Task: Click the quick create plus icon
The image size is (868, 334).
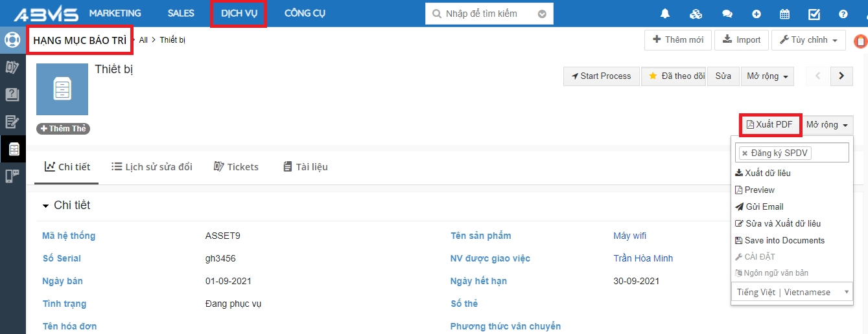Action: tap(757, 14)
